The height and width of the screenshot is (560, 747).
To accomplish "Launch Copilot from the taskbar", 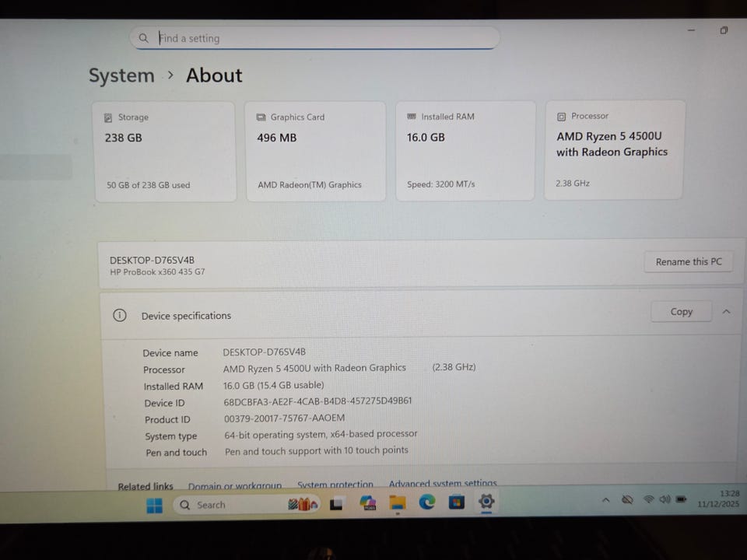I will click(368, 503).
